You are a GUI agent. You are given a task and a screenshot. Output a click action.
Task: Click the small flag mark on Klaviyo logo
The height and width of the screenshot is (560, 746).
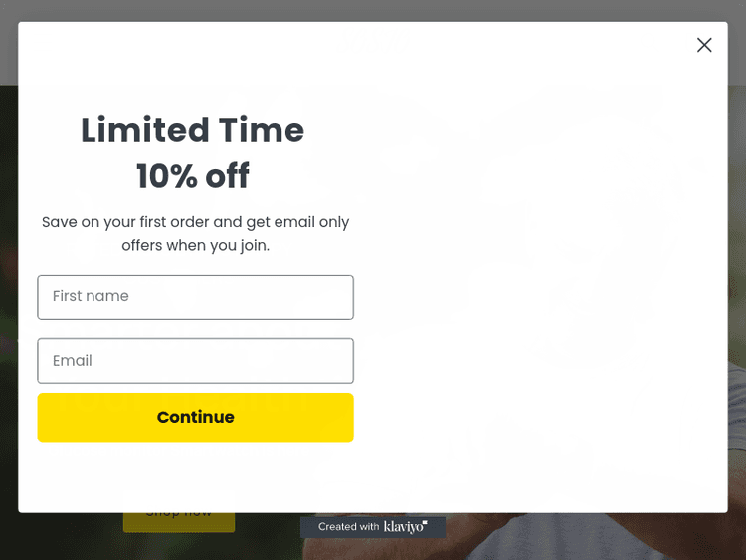click(x=425, y=523)
